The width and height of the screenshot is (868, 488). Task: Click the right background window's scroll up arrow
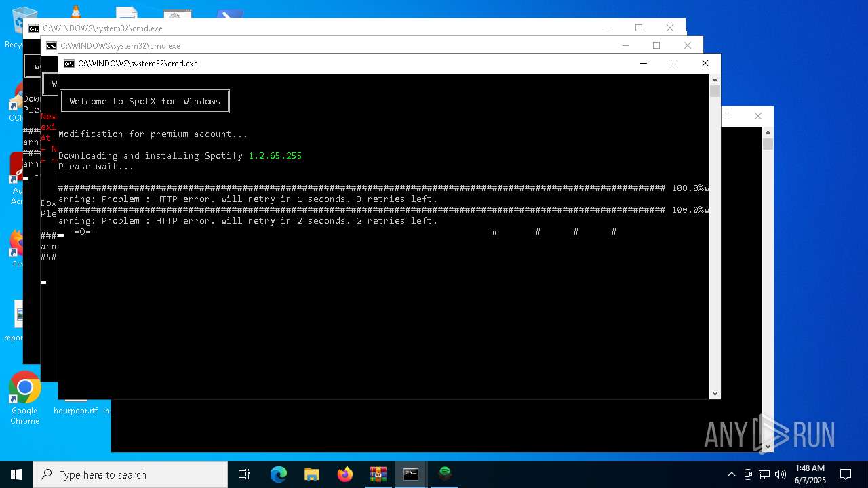click(768, 132)
